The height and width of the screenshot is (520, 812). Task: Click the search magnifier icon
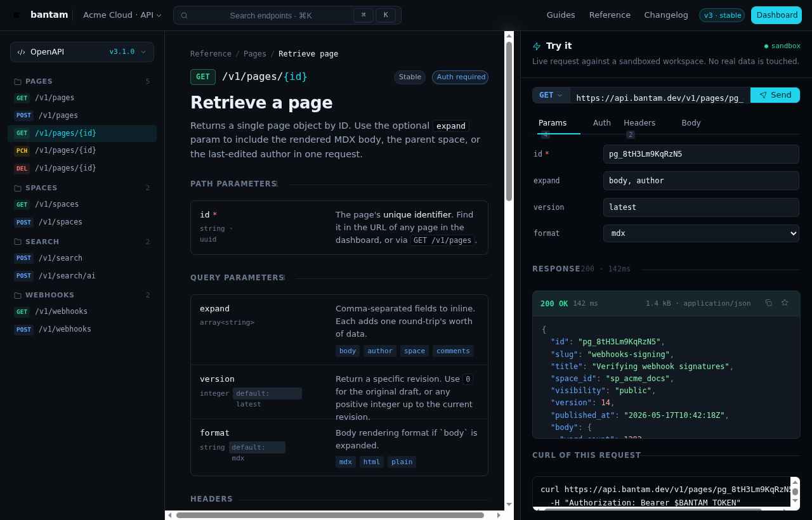184,15
